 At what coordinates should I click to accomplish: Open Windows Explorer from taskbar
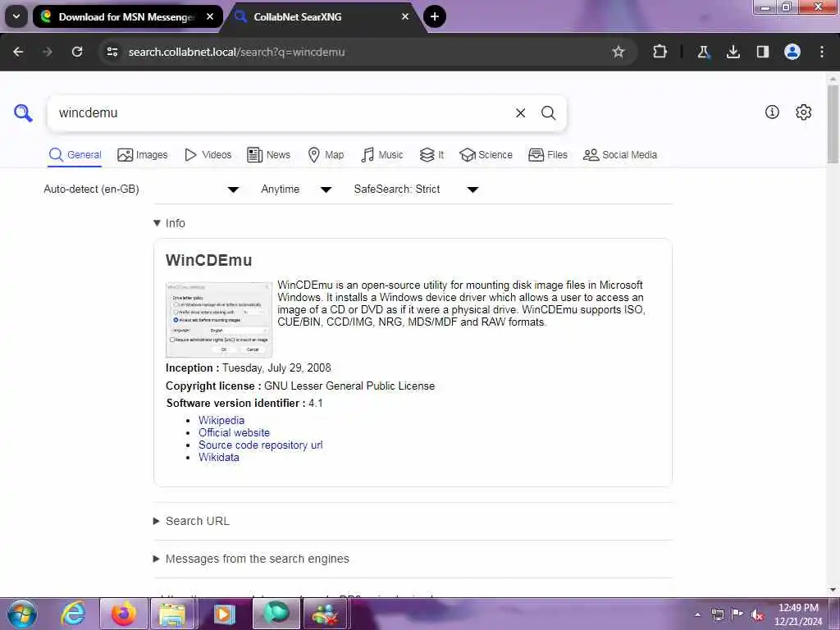(x=172, y=614)
